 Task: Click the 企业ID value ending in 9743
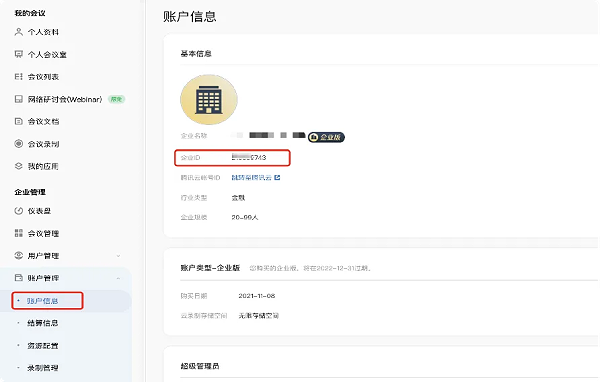249,157
